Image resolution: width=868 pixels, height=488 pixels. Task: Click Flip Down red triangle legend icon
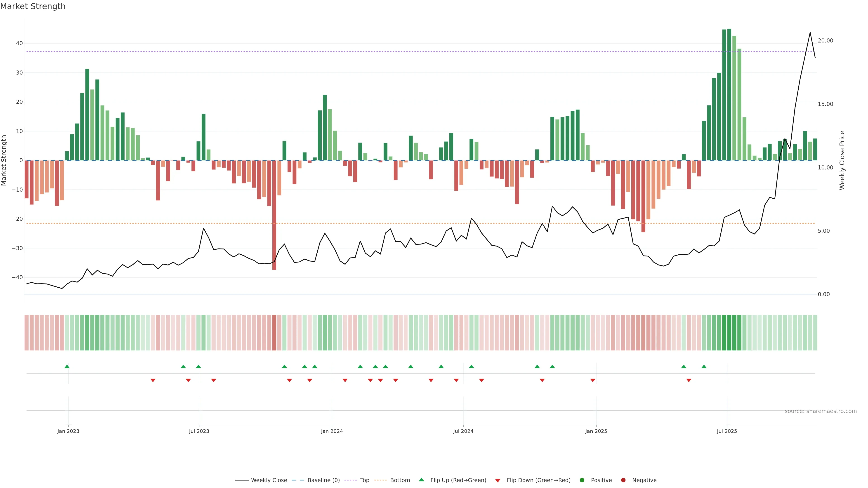(498, 481)
